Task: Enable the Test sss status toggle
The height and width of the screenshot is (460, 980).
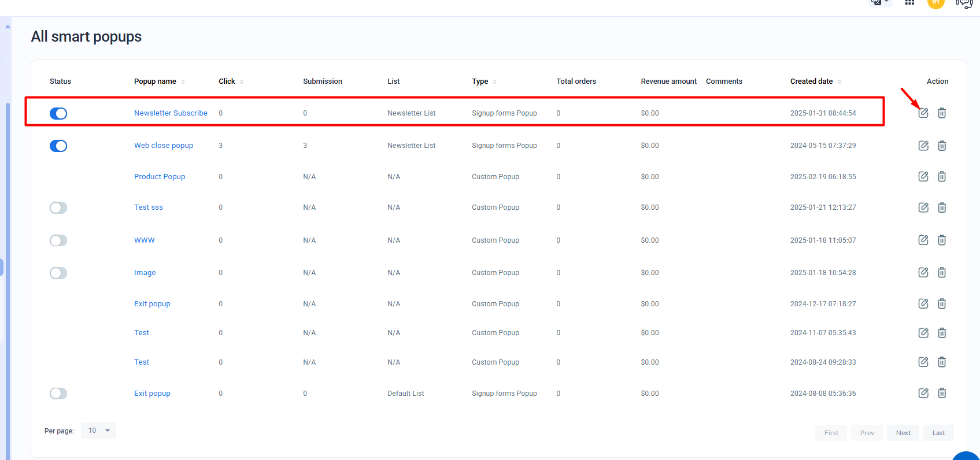Action: click(58, 207)
